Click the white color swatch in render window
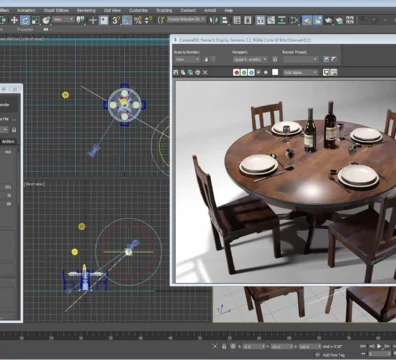The width and height of the screenshot is (396, 360). click(x=275, y=72)
